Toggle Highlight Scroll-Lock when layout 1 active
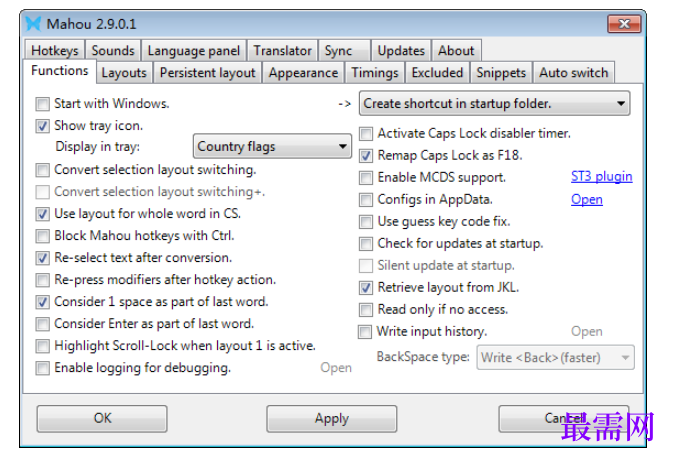Image resolution: width=673 pixels, height=458 pixels. pos(42,346)
